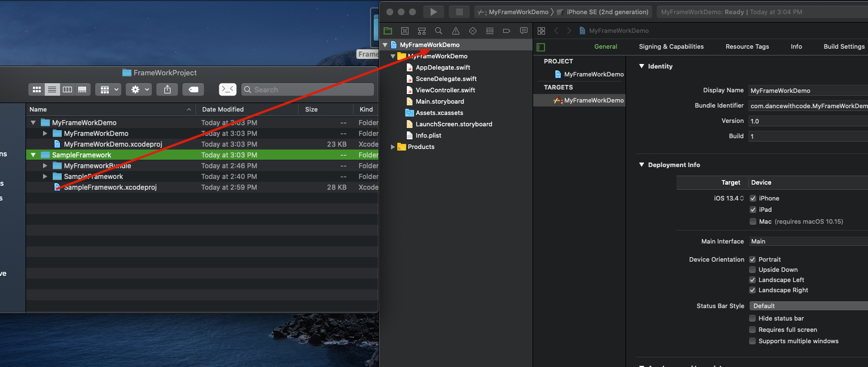This screenshot has width=868, height=367.
Task: Toggle Landscape Left checkbox
Action: coord(753,280)
